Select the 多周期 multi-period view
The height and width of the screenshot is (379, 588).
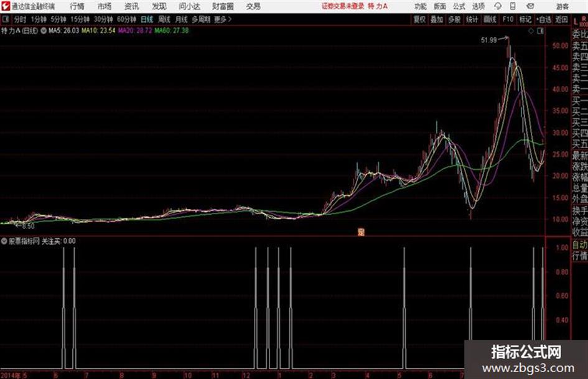click(x=201, y=19)
